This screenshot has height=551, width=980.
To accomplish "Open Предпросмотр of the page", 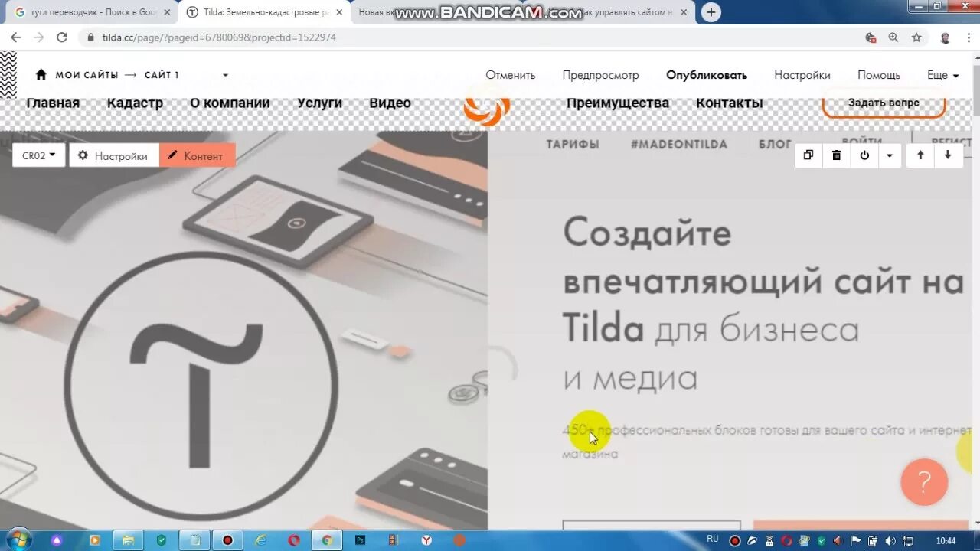I will point(600,75).
